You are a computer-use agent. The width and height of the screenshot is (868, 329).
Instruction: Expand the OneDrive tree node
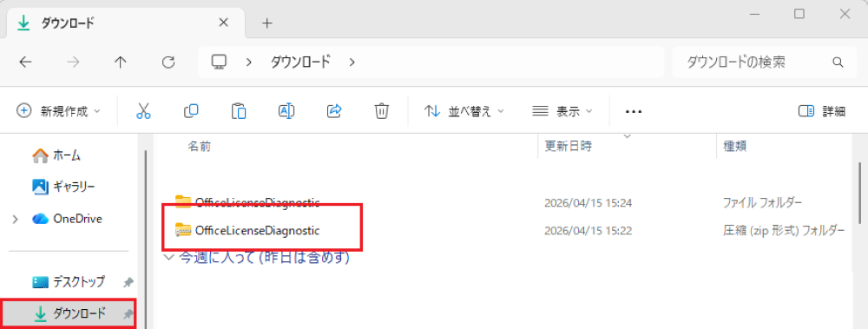16,220
